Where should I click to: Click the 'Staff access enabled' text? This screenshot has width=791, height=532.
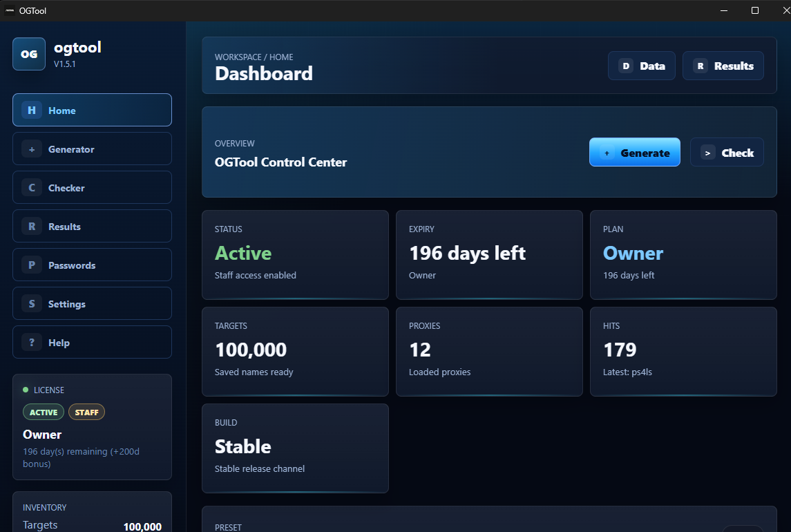coord(255,275)
